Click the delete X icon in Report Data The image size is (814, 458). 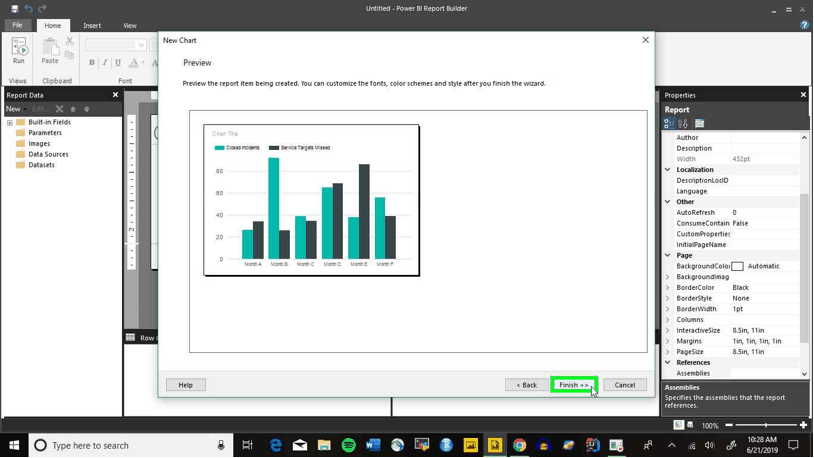tap(59, 109)
